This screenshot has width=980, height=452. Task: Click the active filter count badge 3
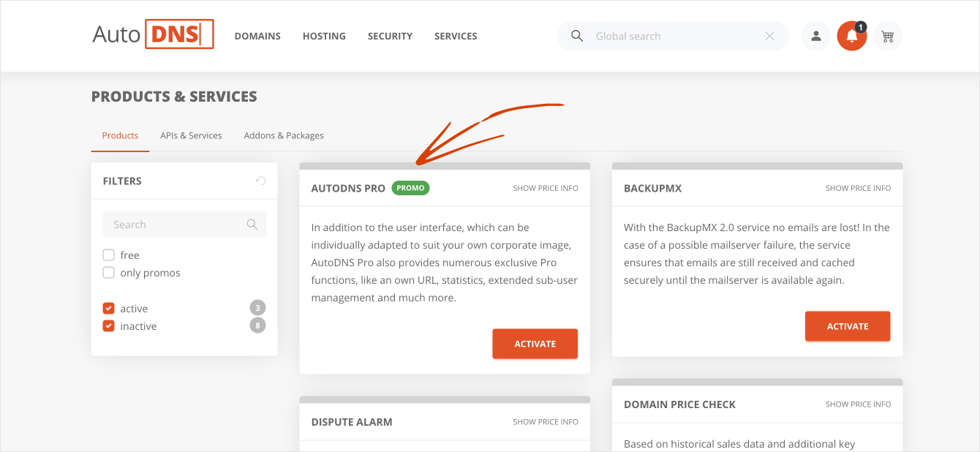tap(257, 308)
